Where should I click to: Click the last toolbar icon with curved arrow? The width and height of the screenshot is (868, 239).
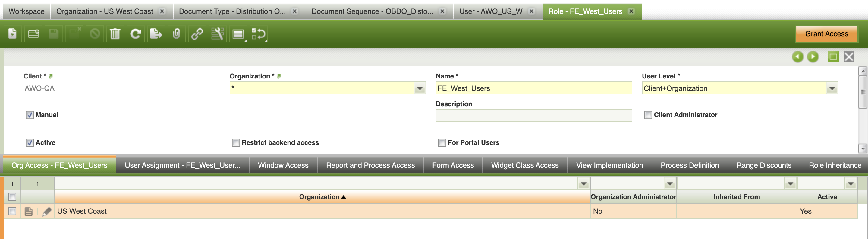click(259, 34)
